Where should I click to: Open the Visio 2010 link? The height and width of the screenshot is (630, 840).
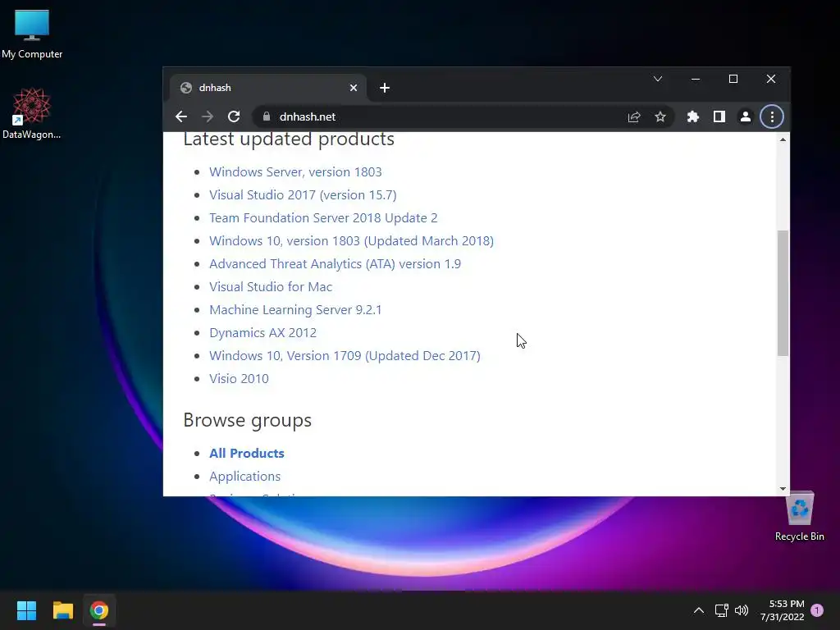239,379
